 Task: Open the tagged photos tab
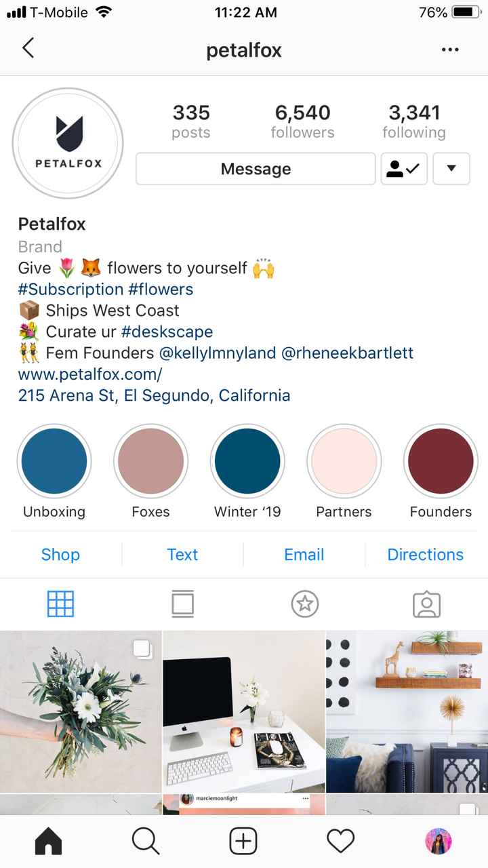tap(426, 604)
